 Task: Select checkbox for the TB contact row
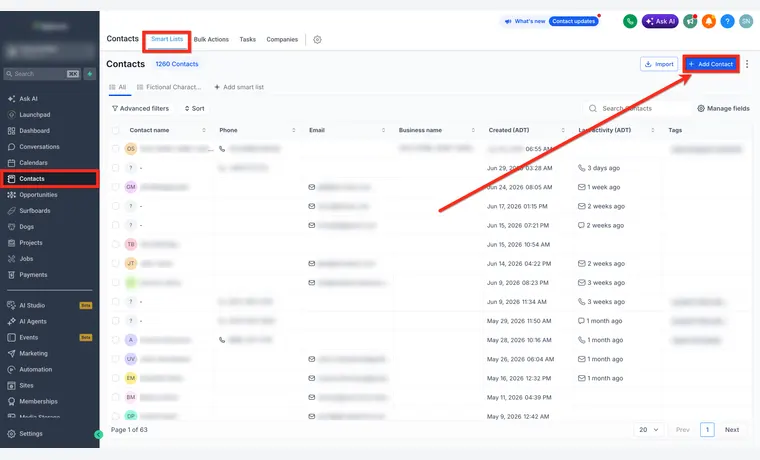pyautogui.click(x=115, y=244)
